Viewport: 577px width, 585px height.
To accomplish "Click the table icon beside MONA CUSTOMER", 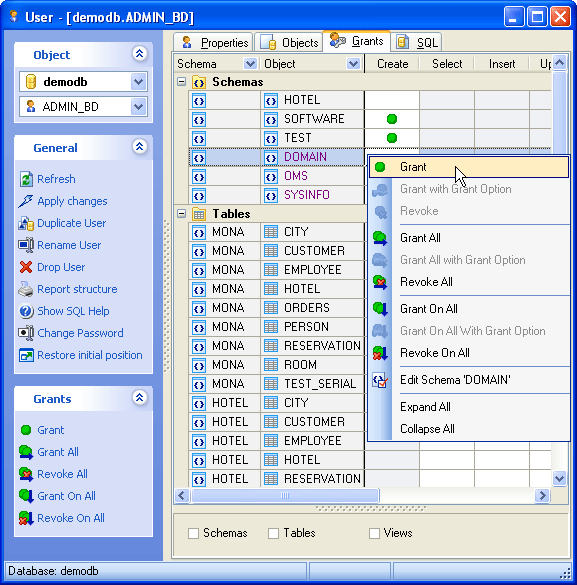I will [x=271, y=251].
